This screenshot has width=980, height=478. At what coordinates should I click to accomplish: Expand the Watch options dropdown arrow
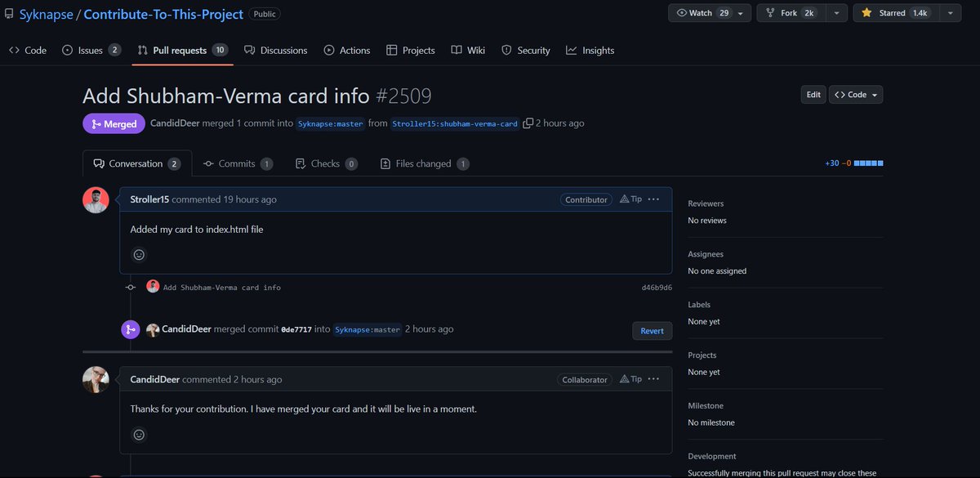[742, 13]
